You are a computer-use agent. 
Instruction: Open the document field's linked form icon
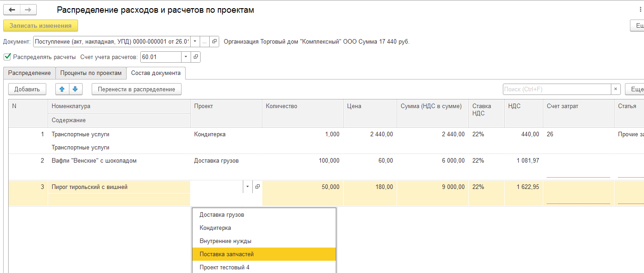pyautogui.click(x=215, y=42)
